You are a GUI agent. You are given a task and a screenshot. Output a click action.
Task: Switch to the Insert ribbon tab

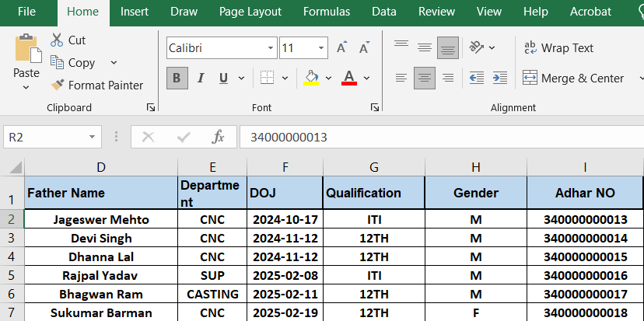pyautogui.click(x=135, y=12)
